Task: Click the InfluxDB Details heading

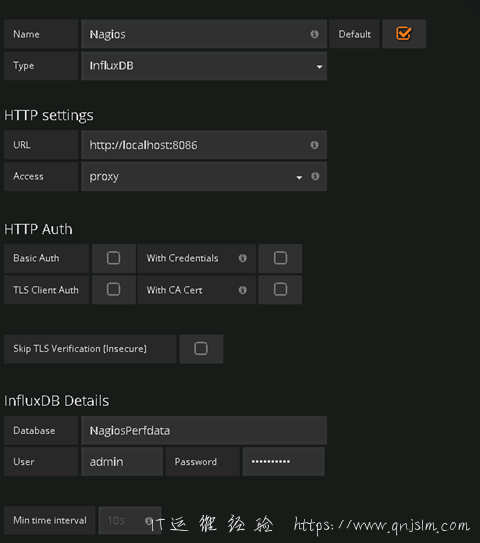Action: point(56,401)
